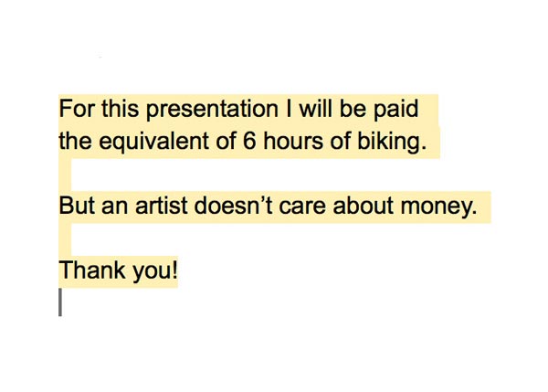Viewport: 548px width, 392px height.
Task: Place cursor on the word "paid"
Action: coord(396,110)
